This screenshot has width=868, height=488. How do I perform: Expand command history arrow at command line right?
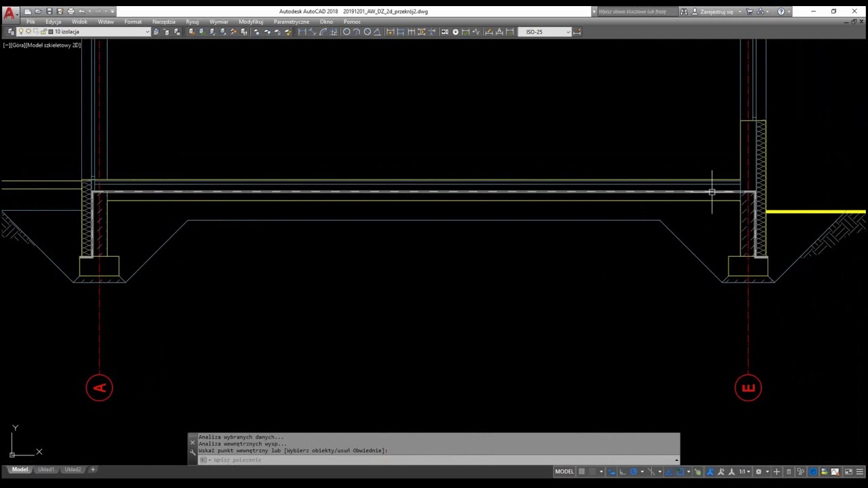(x=676, y=460)
